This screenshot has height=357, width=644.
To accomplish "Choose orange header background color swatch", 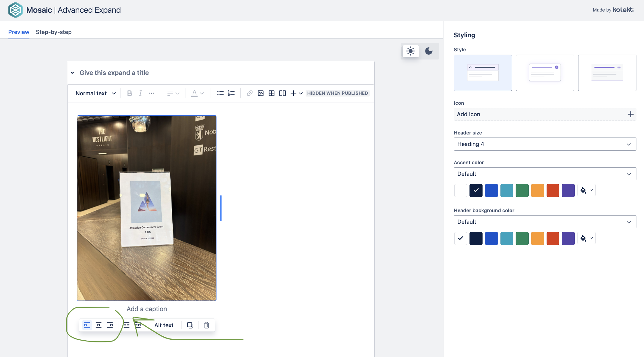I will (537, 238).
